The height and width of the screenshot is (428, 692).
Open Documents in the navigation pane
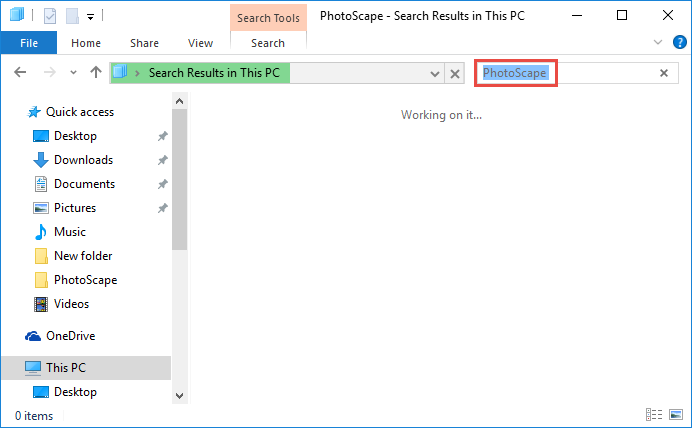pyautogui.click(x=84, y=184)
